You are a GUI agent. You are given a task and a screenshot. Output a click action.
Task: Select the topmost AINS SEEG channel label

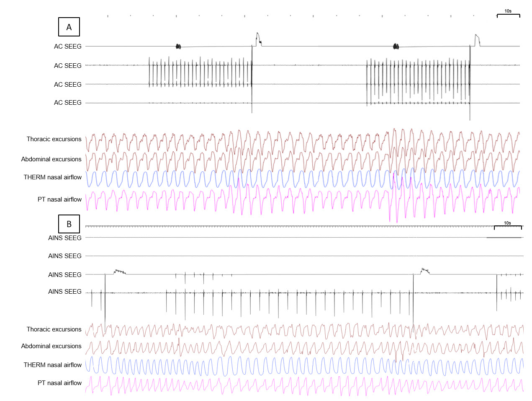[x=64, y=238]
